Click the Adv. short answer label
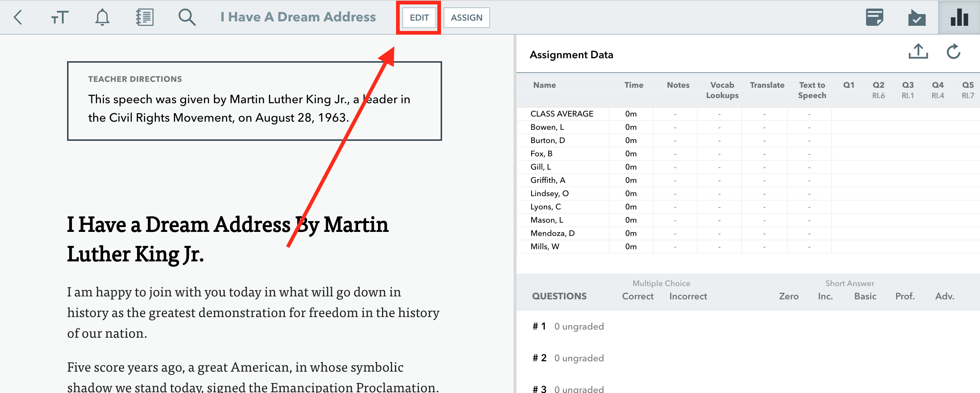Image resolution: width=980 pixels, height=393 pixels. click(945, 296)
